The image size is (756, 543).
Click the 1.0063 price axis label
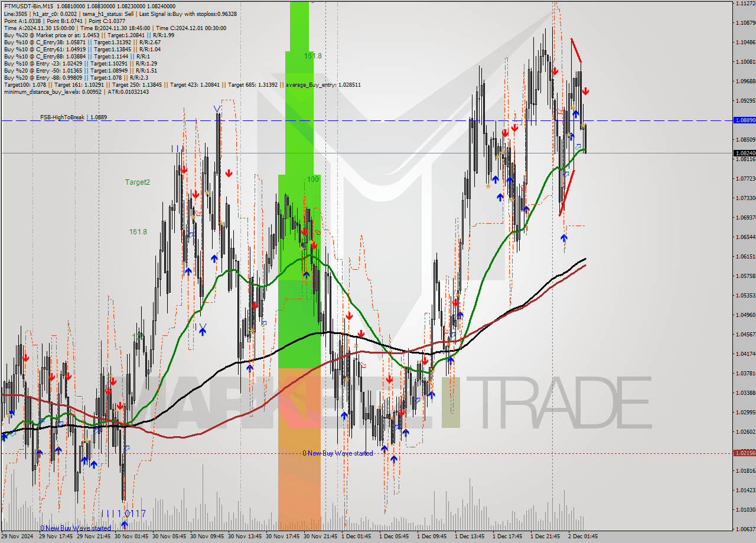tap(745, 529)
